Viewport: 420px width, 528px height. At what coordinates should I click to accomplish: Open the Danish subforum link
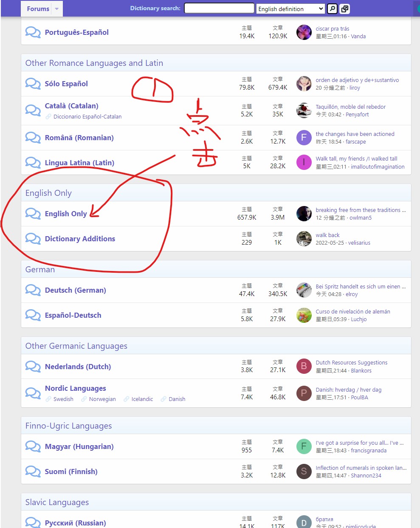tap(177, 399)
